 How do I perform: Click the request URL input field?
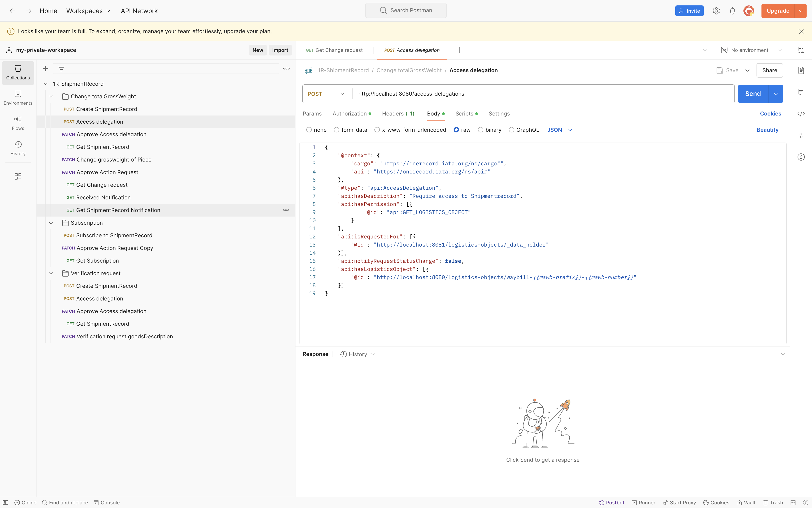coord(537,94)
